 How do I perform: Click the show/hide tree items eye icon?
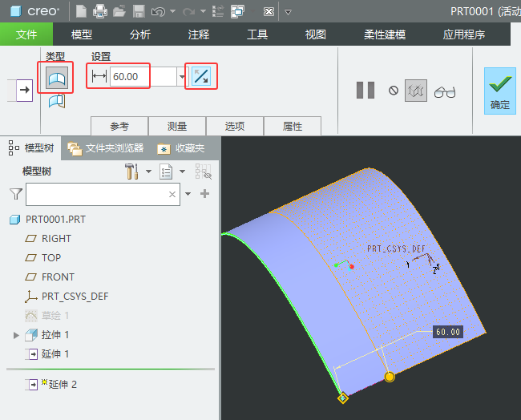[x=204, y=172]
